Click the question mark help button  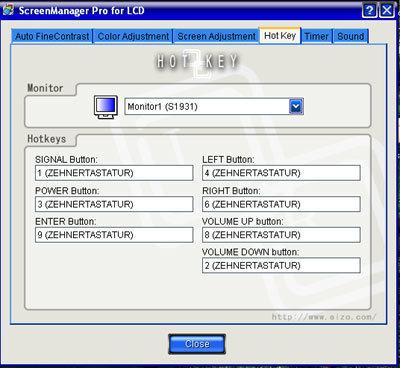pyautogui.click(x=369, y=10)
